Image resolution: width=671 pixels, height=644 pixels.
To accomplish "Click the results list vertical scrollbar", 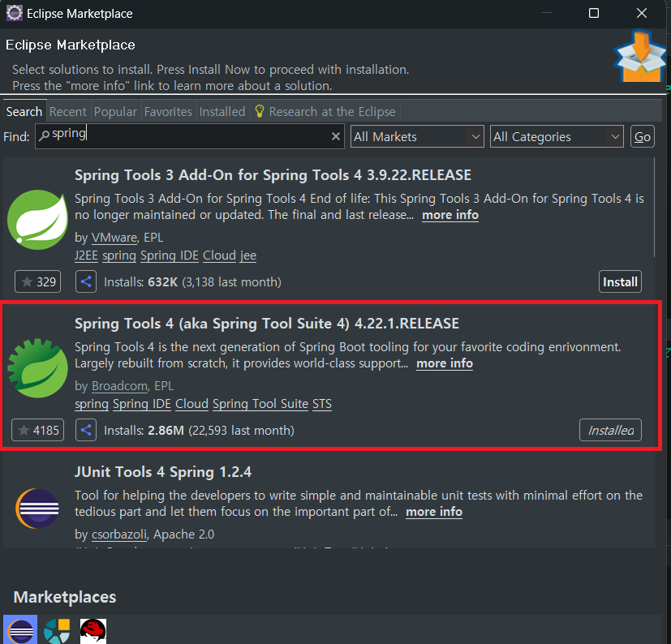I will (655, 207).
